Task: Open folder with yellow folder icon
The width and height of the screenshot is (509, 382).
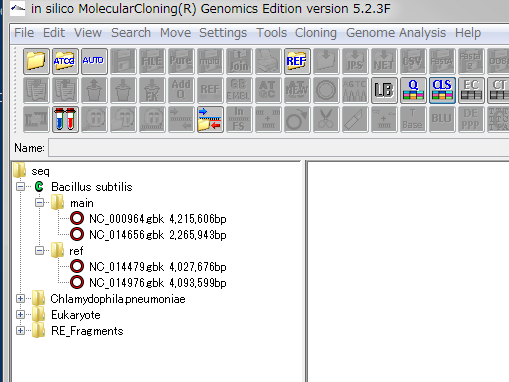Action: (x=36, y=61)
